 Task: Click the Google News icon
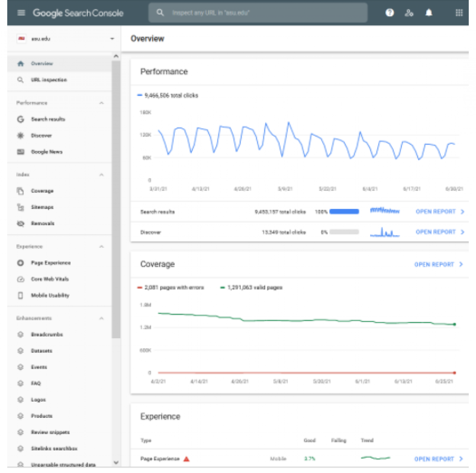[x=21, y=152]
